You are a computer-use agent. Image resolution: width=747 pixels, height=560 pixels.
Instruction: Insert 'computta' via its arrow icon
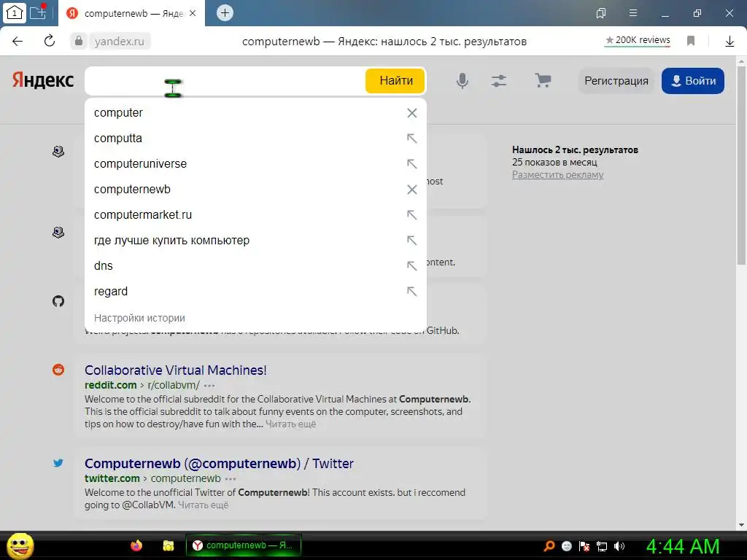(412, 138)
